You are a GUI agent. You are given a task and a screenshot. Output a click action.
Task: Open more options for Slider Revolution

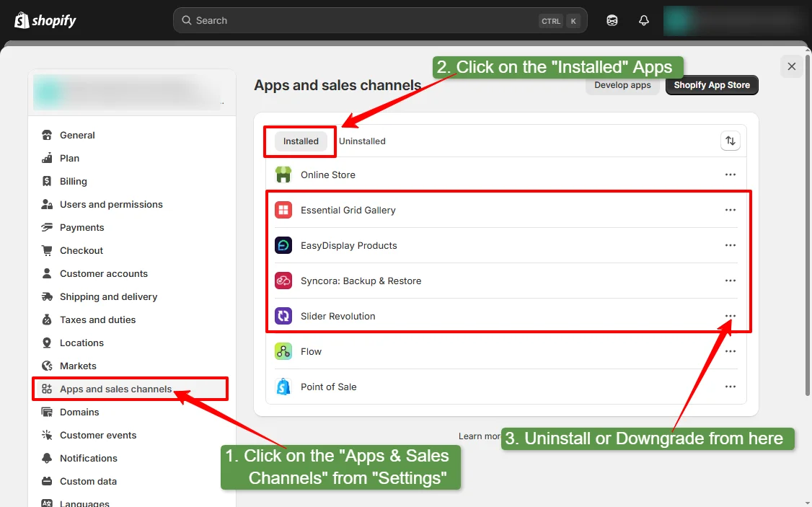(x=731, y=316)
